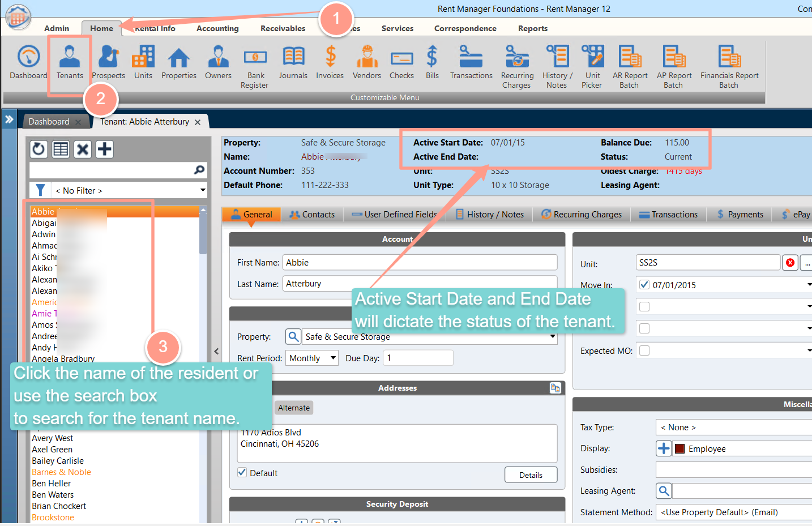Open the Vendors icon in ribbon
The height and width of the screenshot is (526, 812).
pyautogui.click(x=367, y=63)
